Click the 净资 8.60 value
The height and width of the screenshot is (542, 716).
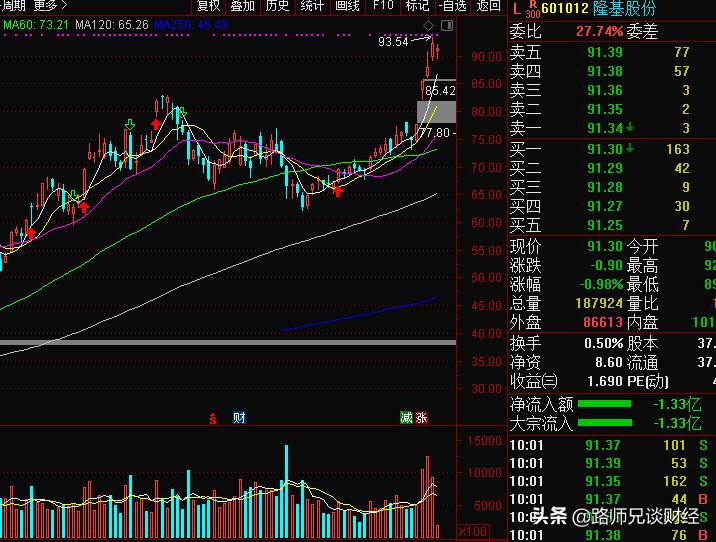[609, 363]
